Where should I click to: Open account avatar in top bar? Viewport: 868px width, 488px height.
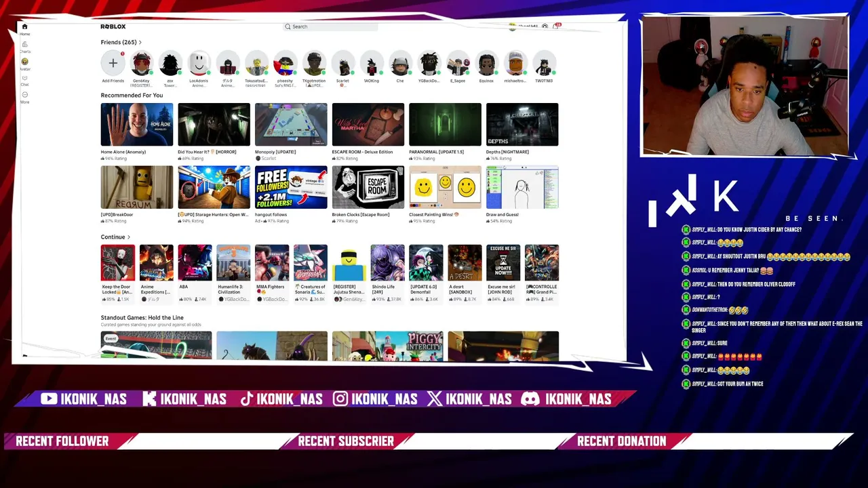pyautogui.click(x=513, y=26)
